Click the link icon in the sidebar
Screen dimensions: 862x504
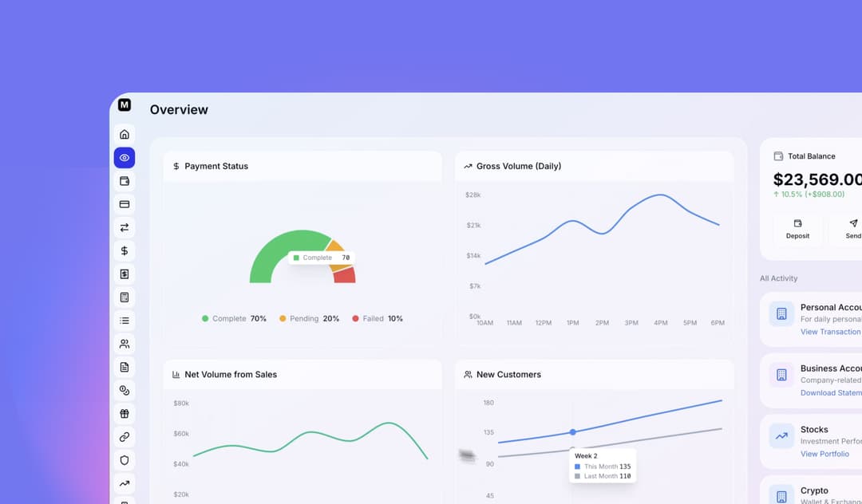point(124,436)
